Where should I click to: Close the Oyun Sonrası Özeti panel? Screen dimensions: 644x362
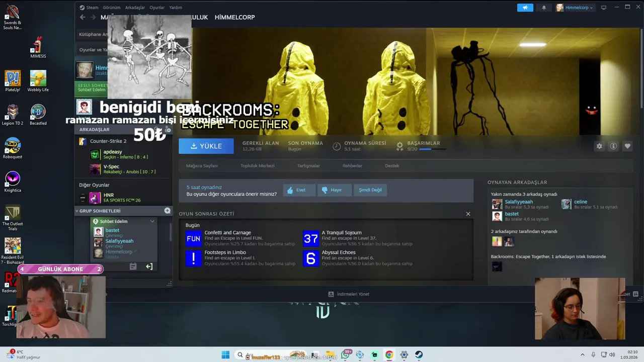[x=468, y=214]
